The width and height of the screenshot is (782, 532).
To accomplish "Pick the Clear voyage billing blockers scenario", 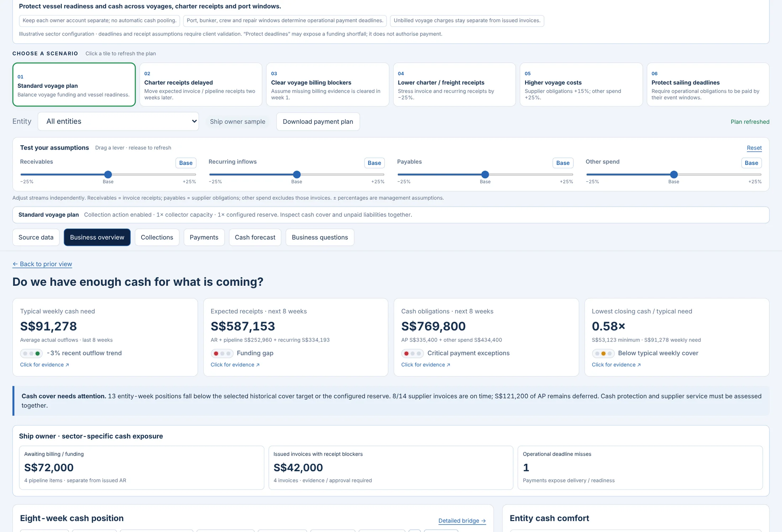I will point(327,85).
